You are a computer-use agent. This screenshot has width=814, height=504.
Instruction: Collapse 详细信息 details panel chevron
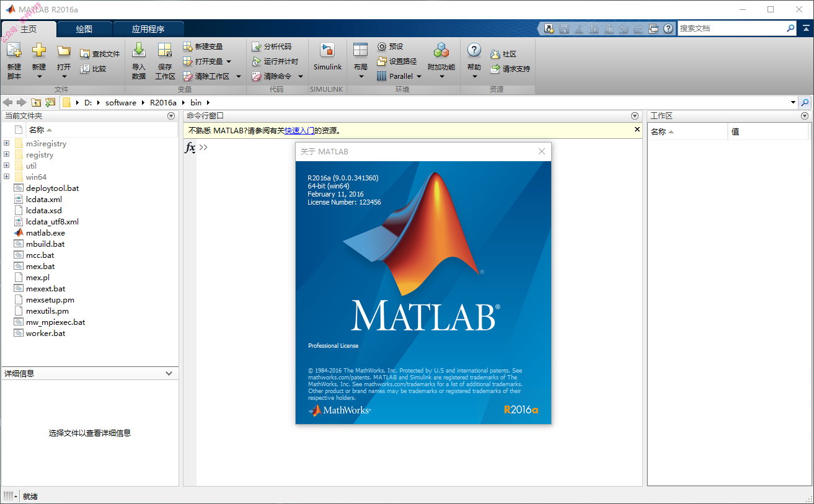point(169,373)
